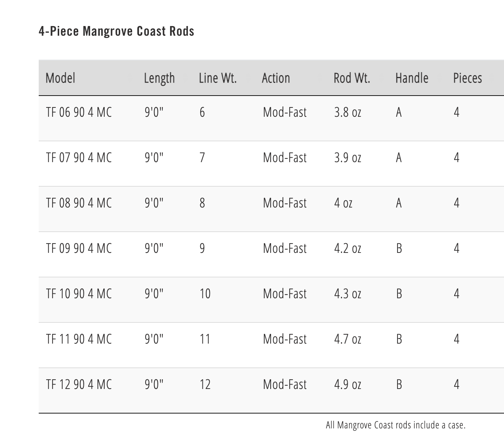
Task: Select the TF 08 90 4 MC model cell
Action: click(x=79, y=203)
